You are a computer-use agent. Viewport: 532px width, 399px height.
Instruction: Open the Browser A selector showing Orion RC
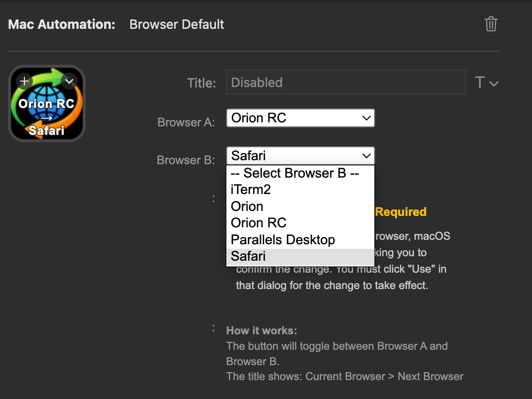[300, 118]
